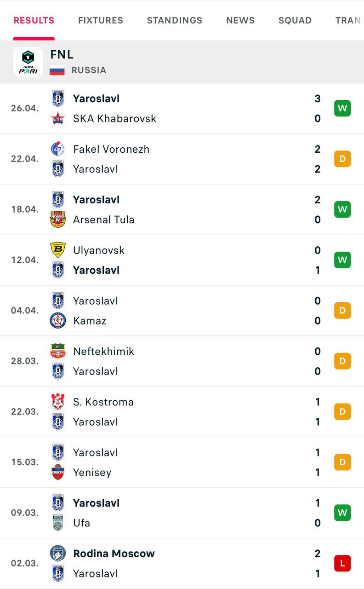
Task: Click the green W badge for 26.04 match
Action: pyautogui.click(x=342, y=109)
